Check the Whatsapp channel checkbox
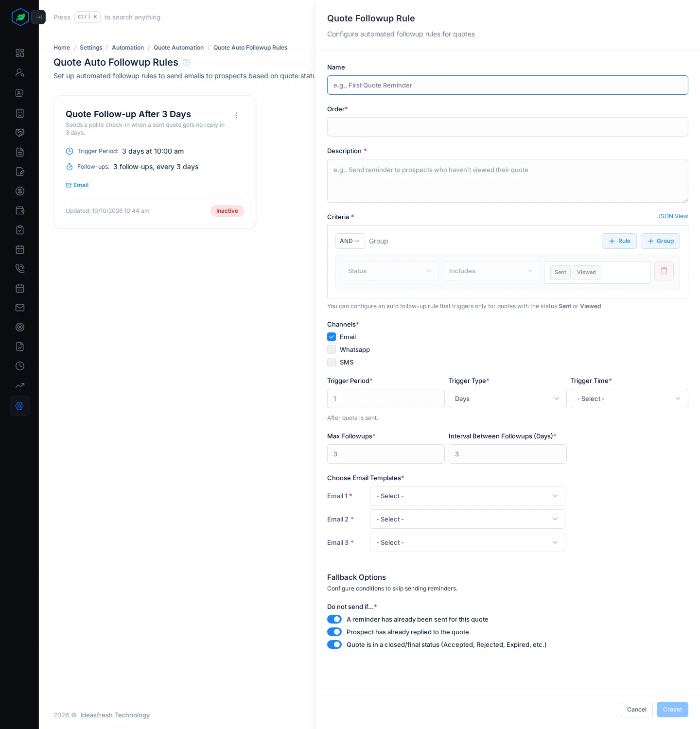This screenshot has width=700, height=729. click(x=332, y=349)
